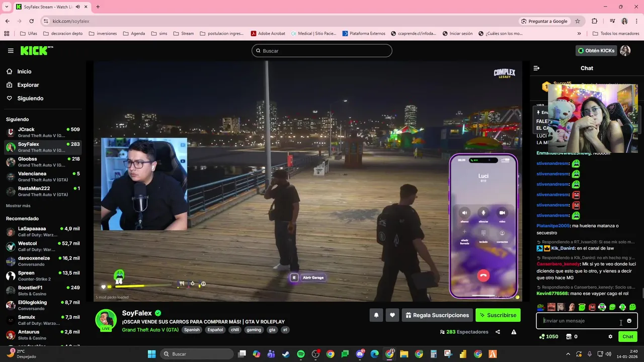Open Plataforma Externos bookmark
This screenshot has width=644, height=362.
point(364,34)
